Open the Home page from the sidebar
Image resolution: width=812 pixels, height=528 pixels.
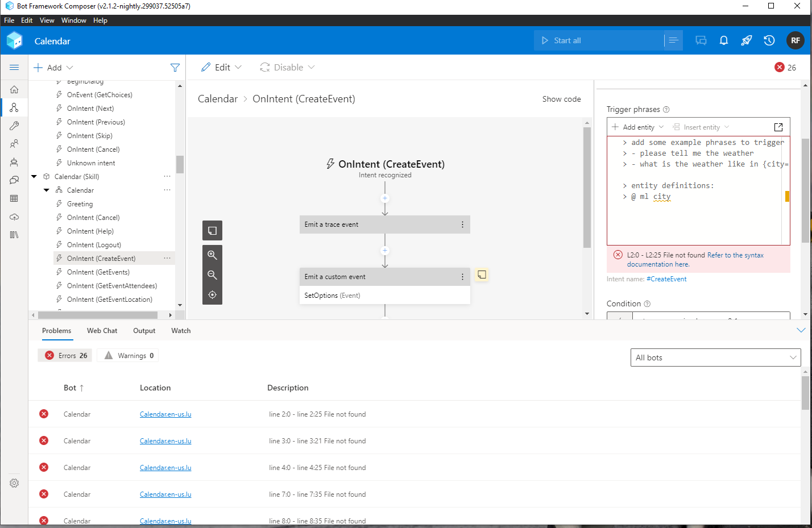(x=14, y=89)
